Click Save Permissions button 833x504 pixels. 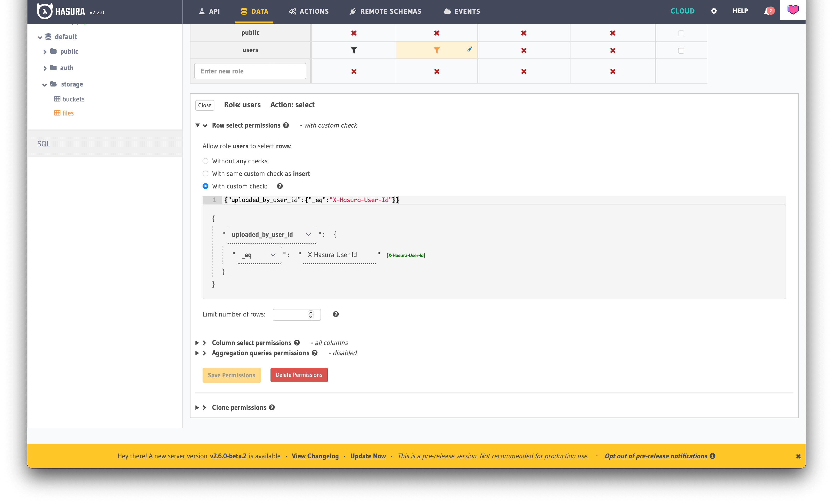(231, 375)
